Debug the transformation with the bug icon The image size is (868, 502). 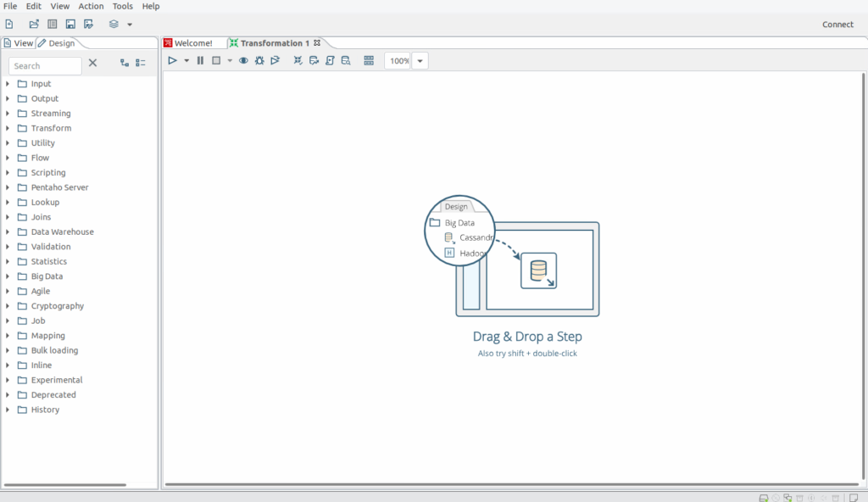point(259,60)
